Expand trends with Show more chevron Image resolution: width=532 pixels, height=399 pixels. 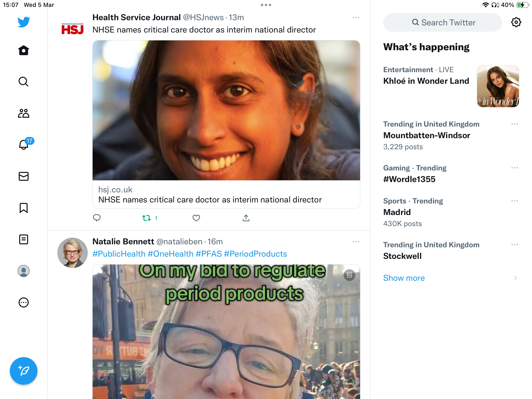tap(515, 278)
